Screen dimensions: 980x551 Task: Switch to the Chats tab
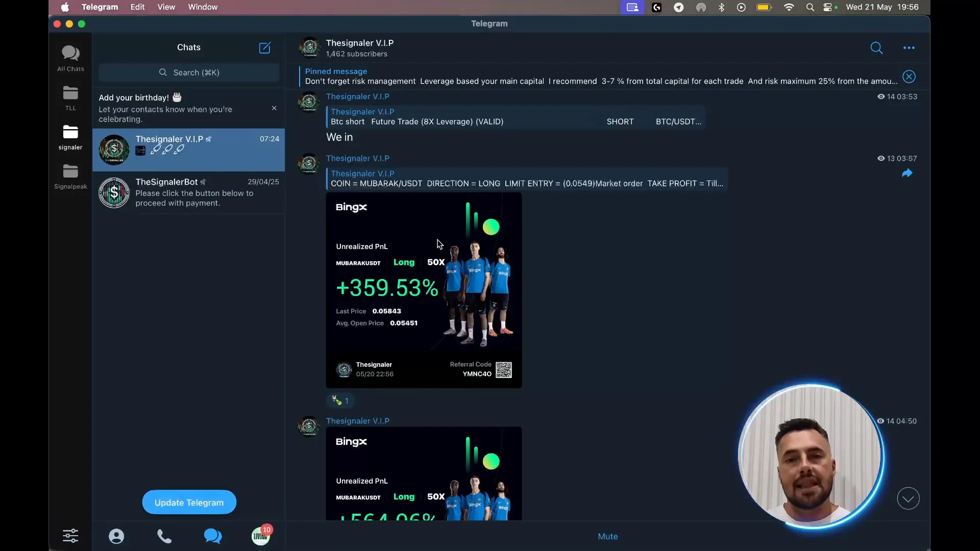click(x=213, y=536)
